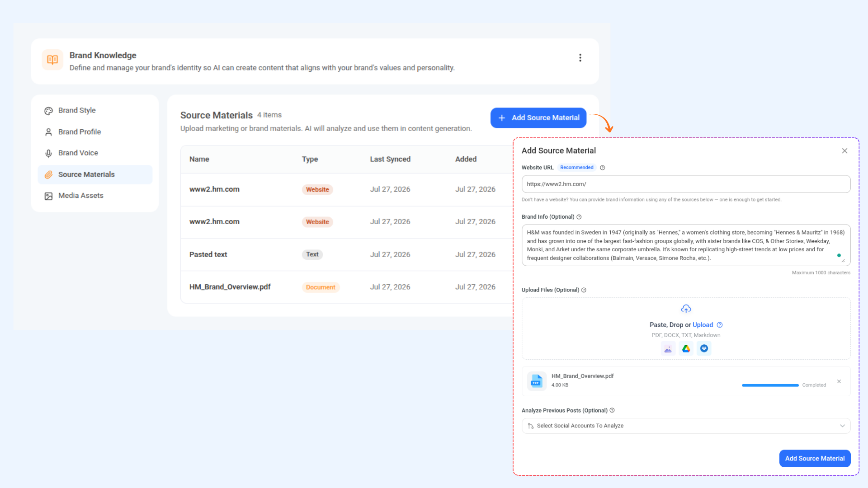Click the Add Source Material button with plus icon
This screenshot has height=488, width=868.
(x=538, y=118)
